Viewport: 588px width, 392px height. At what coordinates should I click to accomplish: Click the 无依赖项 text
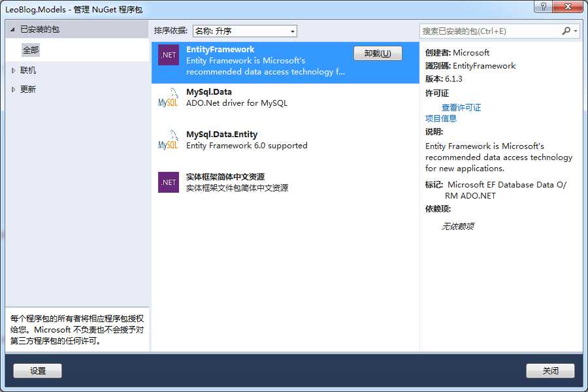457,226
